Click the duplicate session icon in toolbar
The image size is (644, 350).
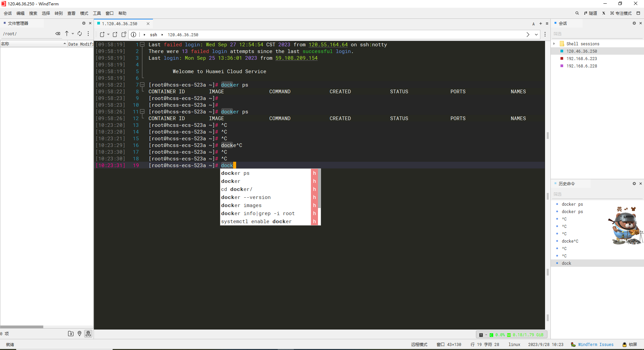[x=124, y=35]
